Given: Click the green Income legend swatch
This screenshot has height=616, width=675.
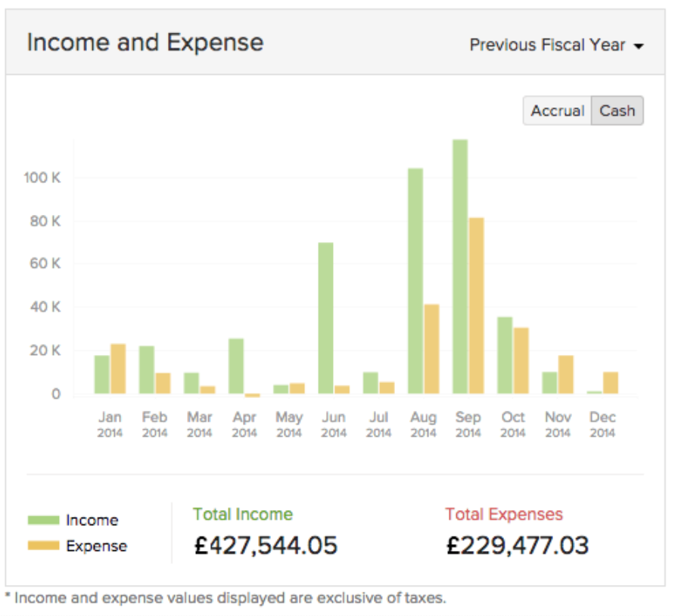Looking at the screenshot, I should pos(43,521).
